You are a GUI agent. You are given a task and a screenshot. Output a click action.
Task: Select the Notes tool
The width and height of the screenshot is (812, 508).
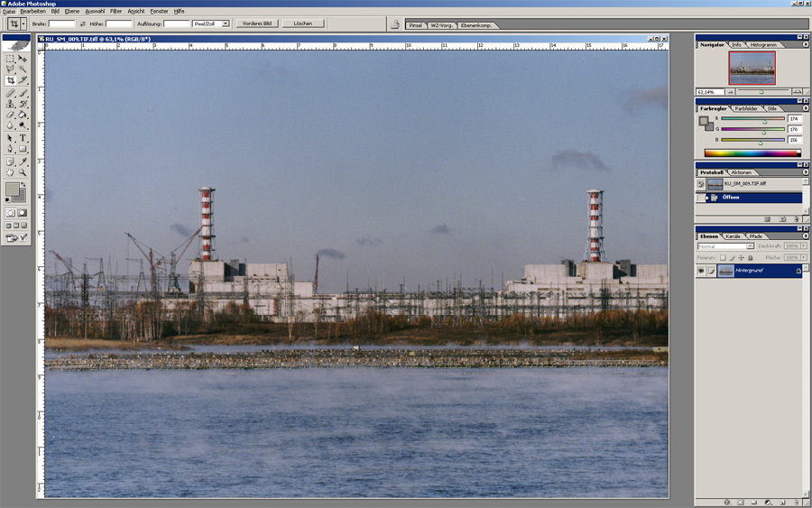tap(10, 162)
